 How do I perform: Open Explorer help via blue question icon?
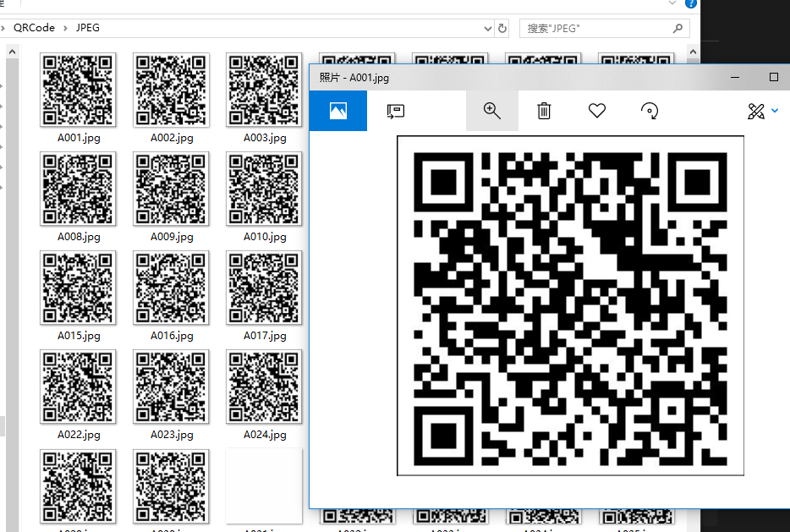pos(691,3)
